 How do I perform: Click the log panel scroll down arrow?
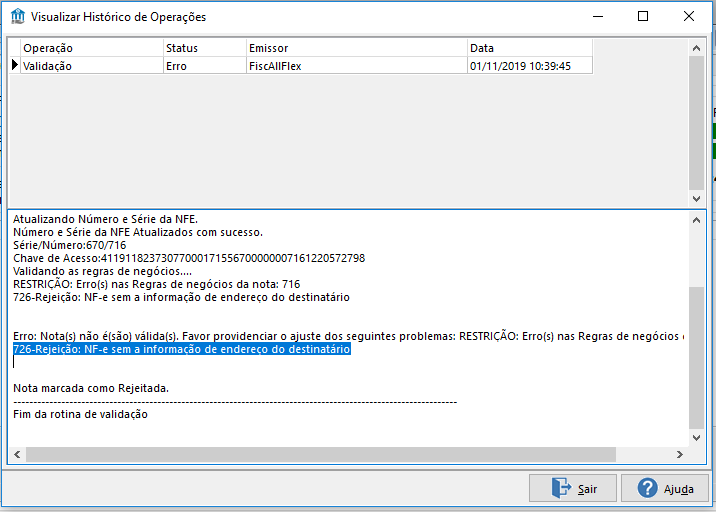coord(696,438)
